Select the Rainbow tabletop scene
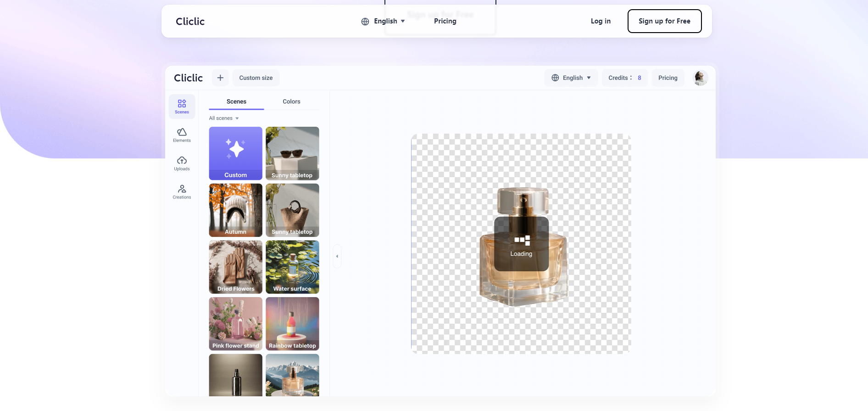 coord(292,324)
